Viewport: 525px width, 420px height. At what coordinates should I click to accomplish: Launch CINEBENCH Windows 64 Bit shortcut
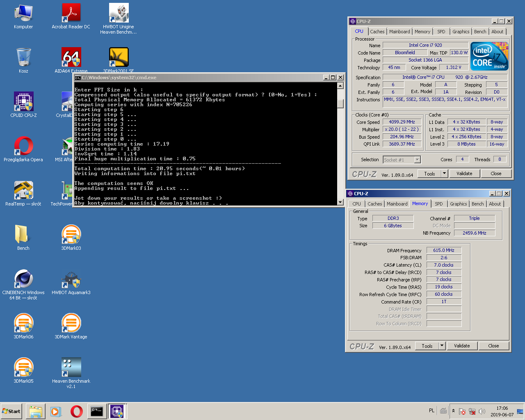[23, 285]
